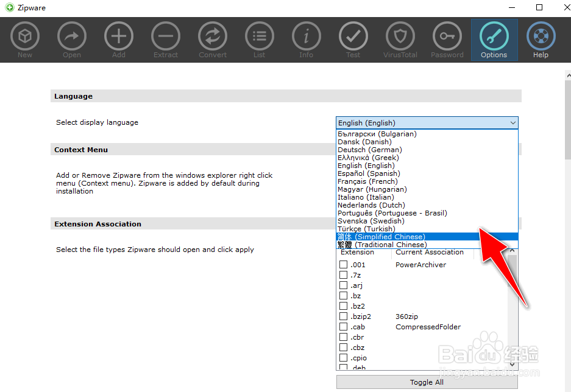This screenshot has width=571, height=392.
Task: Select Nederlands (Dutch) language option
Action: click(x=427, y=205)
